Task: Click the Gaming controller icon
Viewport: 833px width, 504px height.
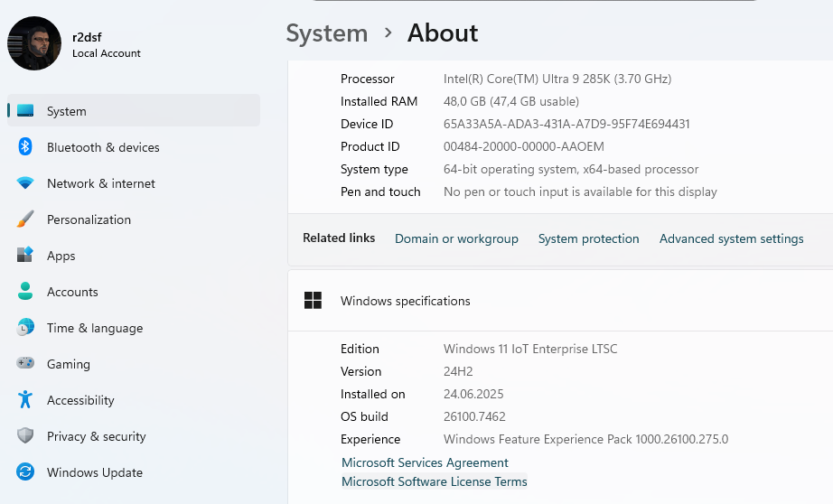Action: [x=25, y=364]
